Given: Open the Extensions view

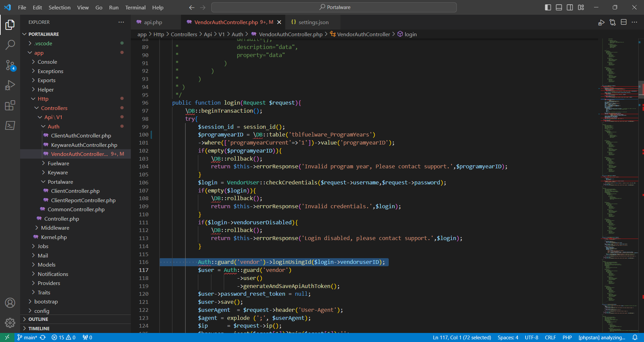Looking at the screenshot, I should pos(10,105).
